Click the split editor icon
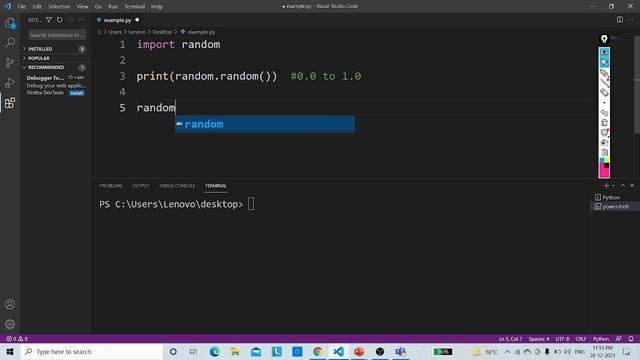Viewport: 640px width, 360px height. pos(620,20)
